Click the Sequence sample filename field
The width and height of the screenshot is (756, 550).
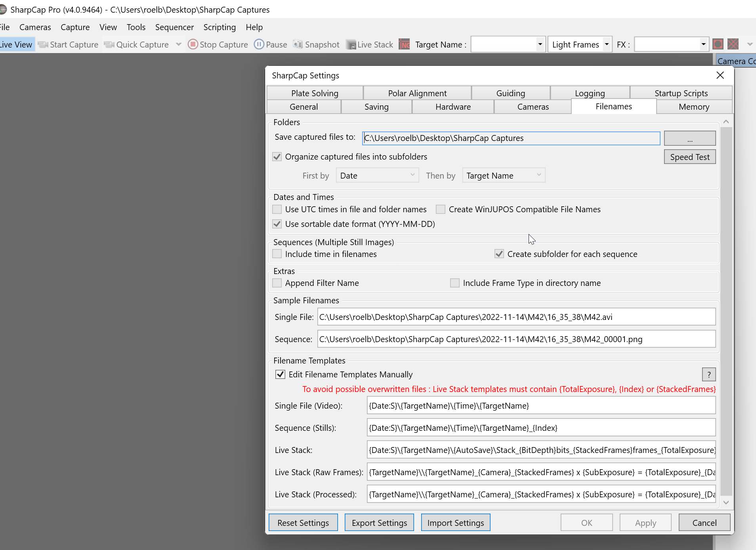(x=516, y=339)
